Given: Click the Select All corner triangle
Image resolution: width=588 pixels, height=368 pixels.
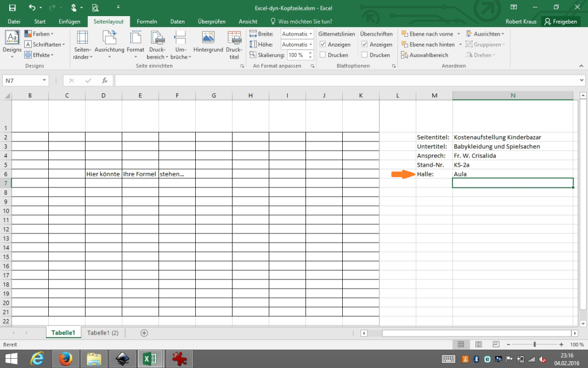Looking at the screenshot, I should [7, 95].
